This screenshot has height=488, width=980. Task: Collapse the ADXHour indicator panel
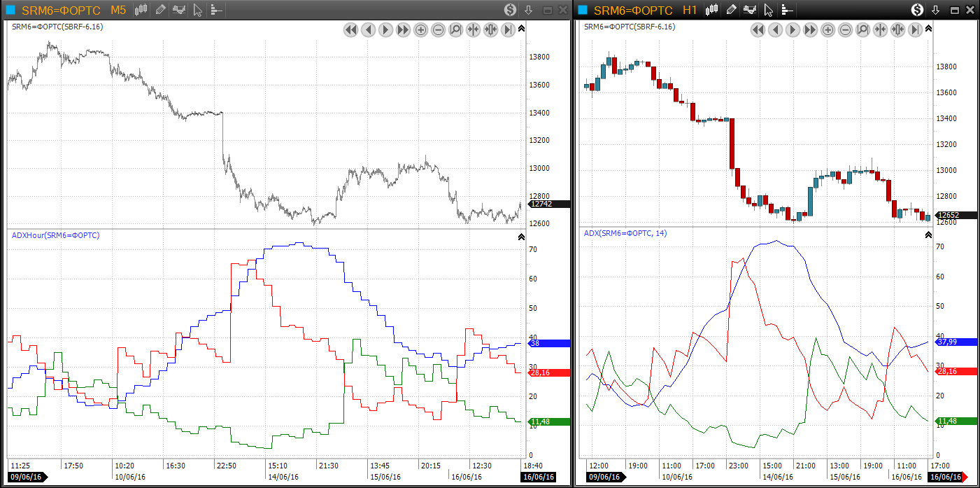tap(521, 237)
